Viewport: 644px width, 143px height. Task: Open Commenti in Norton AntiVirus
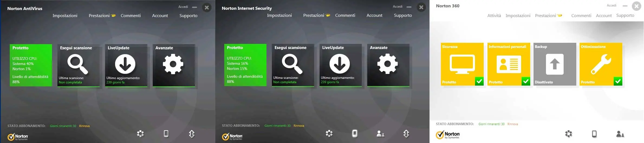131,16
